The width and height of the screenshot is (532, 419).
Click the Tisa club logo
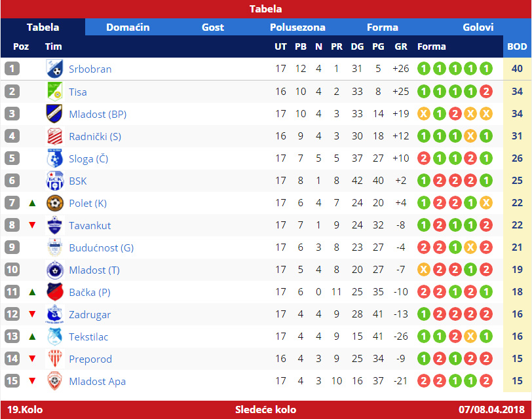click(x=54, y=92)
